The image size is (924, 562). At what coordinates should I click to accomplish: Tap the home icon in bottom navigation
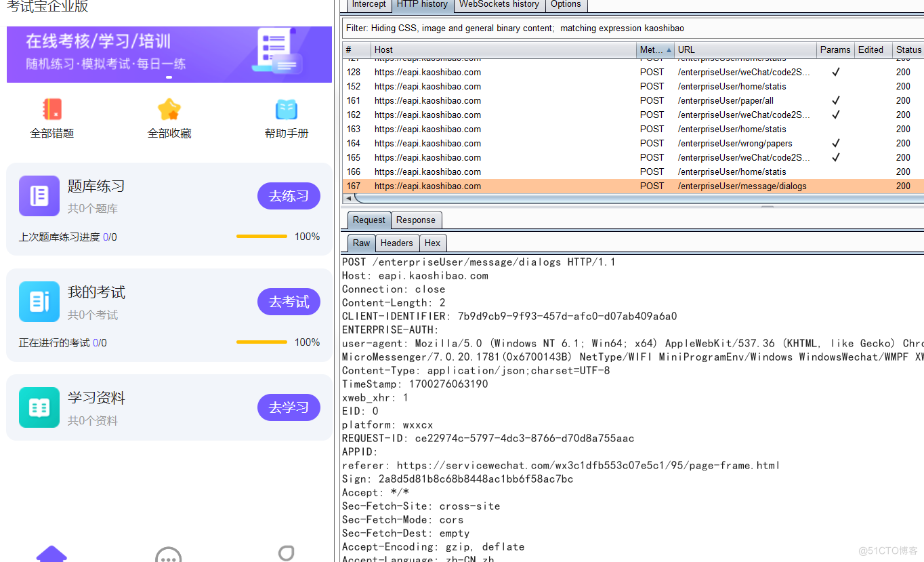51,554
